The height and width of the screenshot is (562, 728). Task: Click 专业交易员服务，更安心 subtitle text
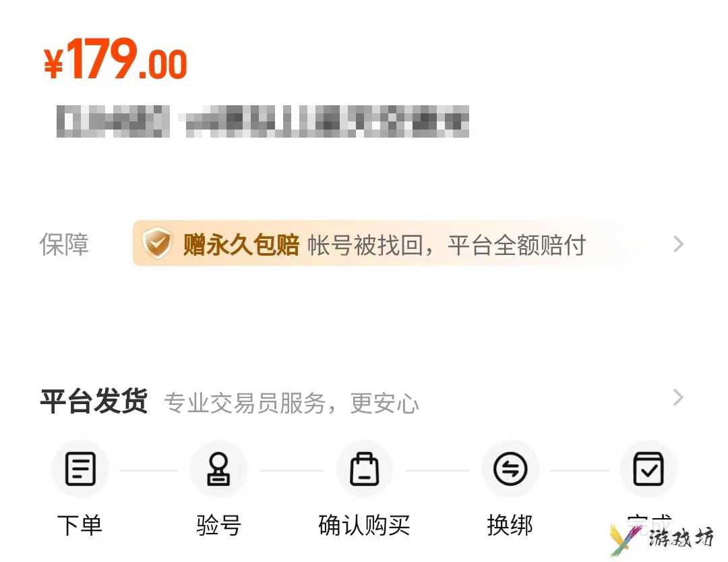click(x=292, y=403)
